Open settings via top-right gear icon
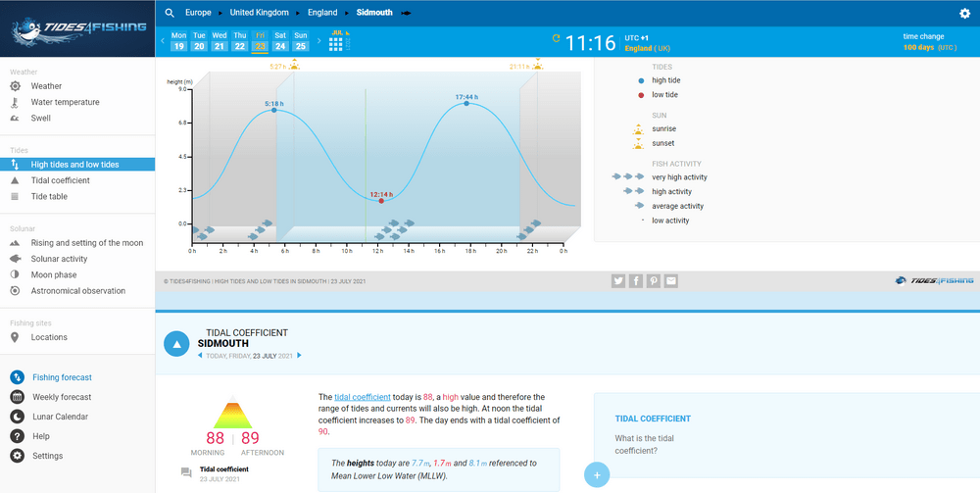The height and width of the screenshot is (493, 980). [964, 14]
